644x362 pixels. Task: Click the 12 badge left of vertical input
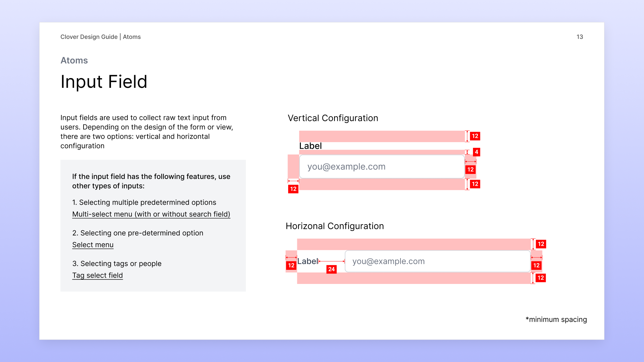293,189
